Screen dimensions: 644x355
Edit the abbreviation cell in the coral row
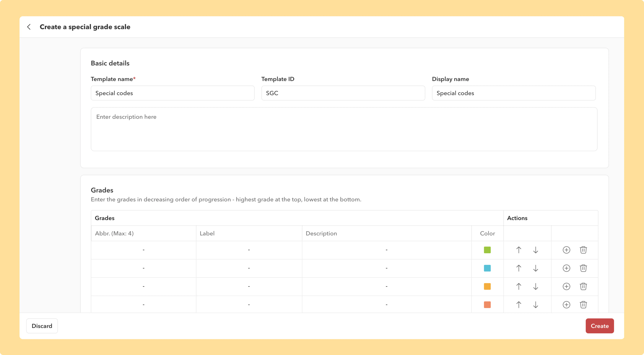click(144, 304)
